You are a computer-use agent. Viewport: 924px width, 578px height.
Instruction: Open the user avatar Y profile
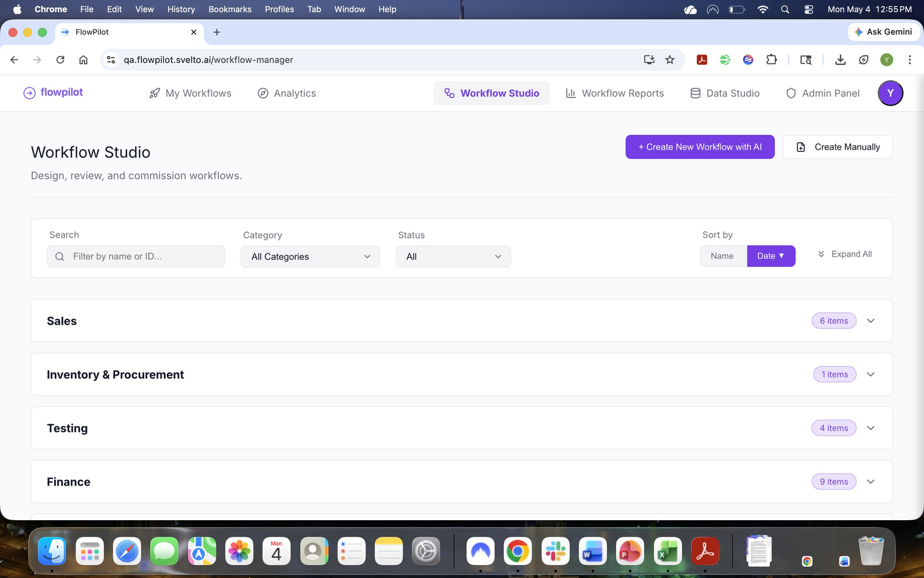(890, 93)
